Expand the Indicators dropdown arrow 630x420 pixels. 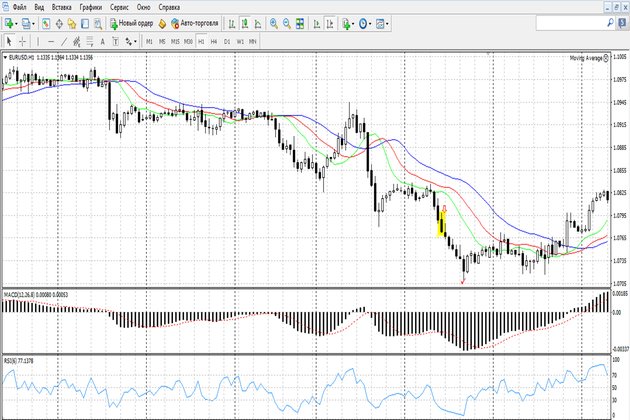353,24
